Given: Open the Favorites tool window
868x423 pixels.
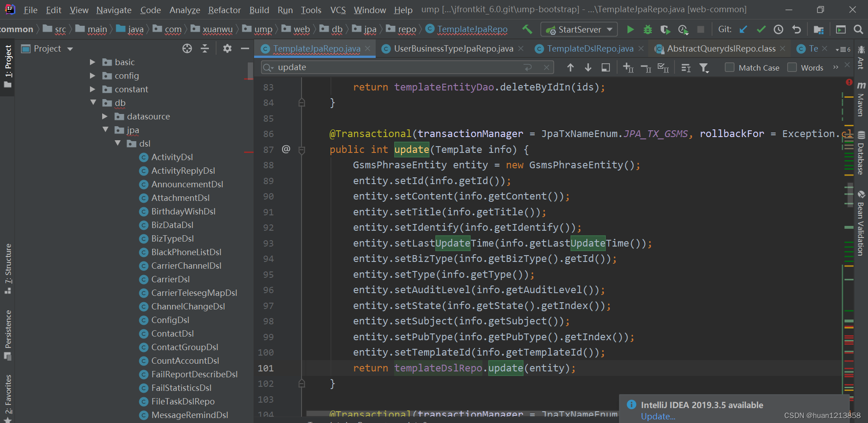Looking at the screenshot, I should click(x=8, y=398).
